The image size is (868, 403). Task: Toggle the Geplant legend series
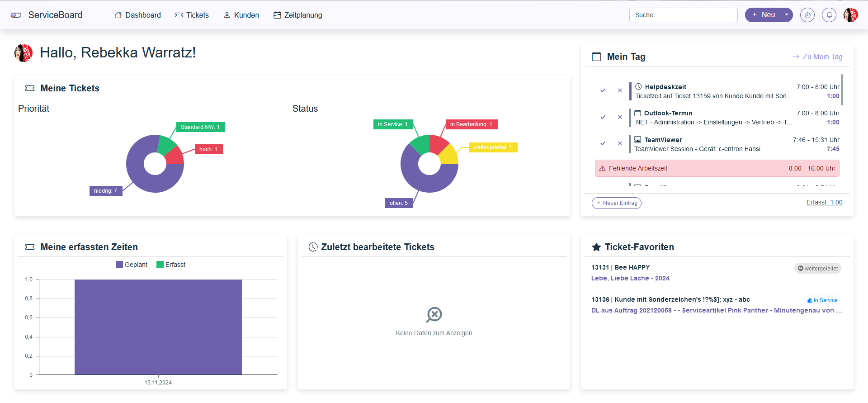click(132, 265)
